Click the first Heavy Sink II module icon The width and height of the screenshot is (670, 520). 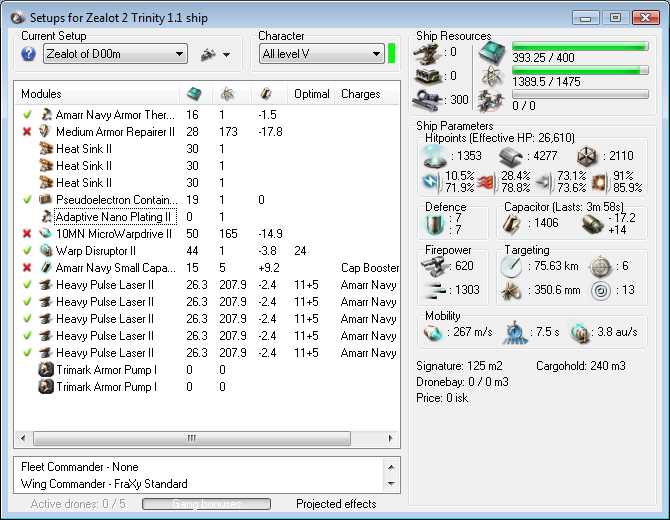(45, 149)
